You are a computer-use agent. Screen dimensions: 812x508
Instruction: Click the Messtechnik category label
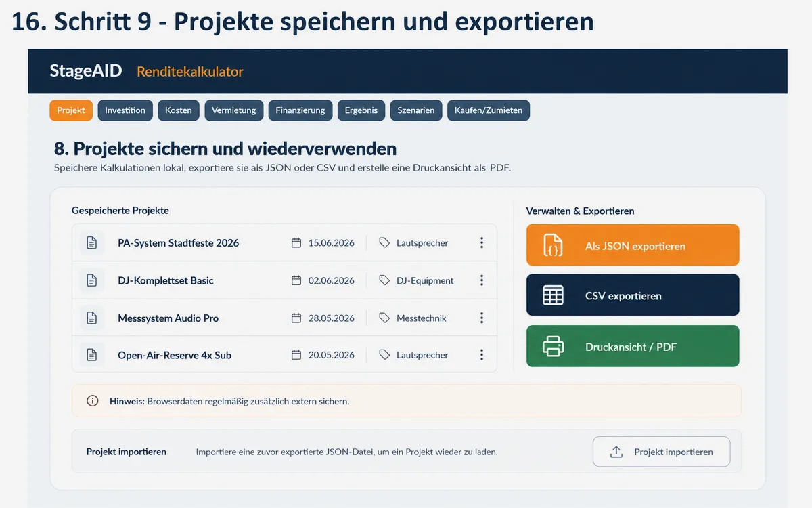point(422,318)
